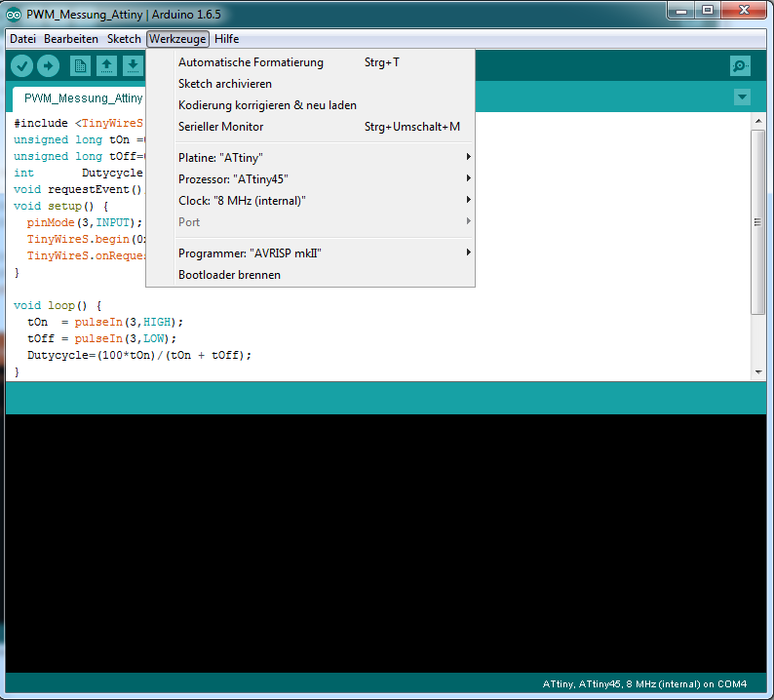Close the Arduino window
774x700 pixels.
(x=744, y=11)
